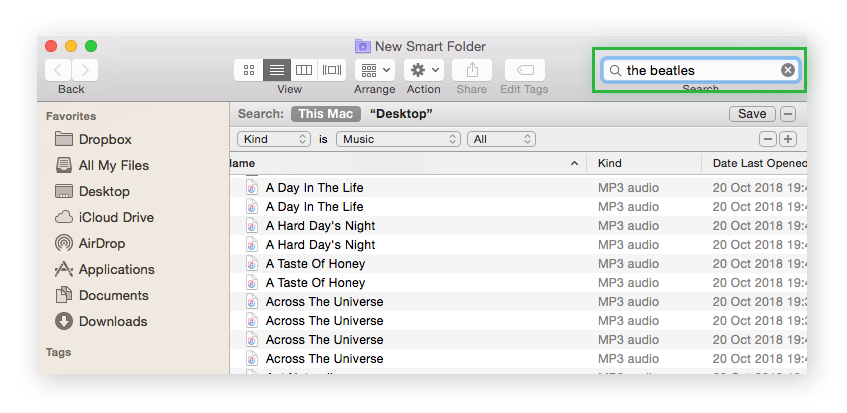847x413 pixels.
Task: Open the All format dropdown
Action: (501, 139)
